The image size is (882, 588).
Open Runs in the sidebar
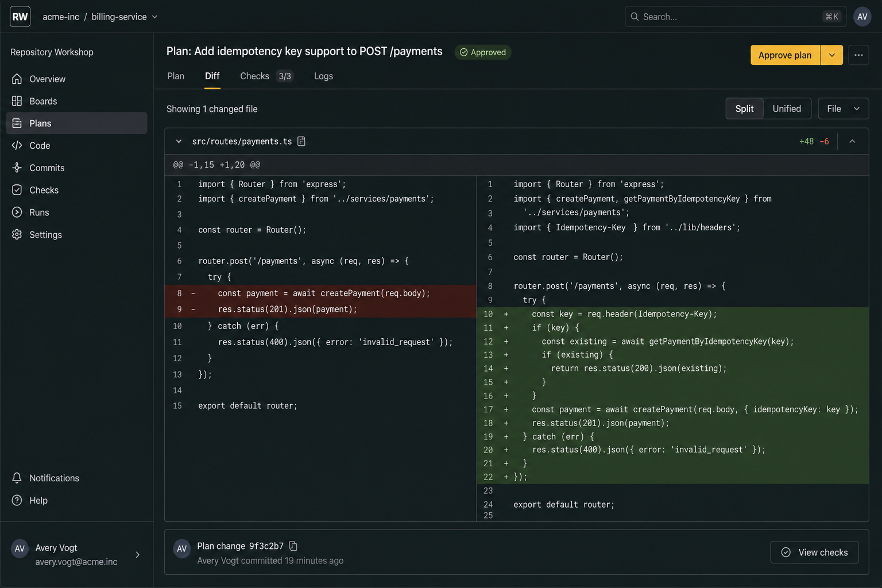click(76, 212)
